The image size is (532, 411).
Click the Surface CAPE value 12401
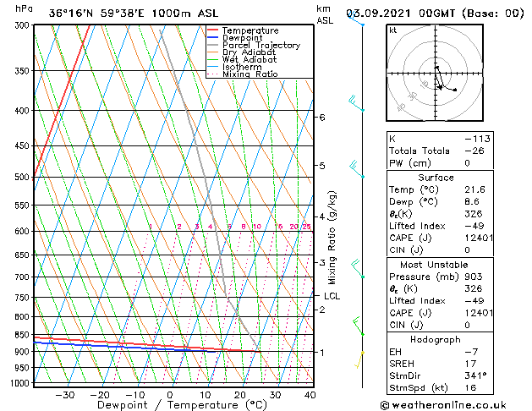(x=479, y=238)
